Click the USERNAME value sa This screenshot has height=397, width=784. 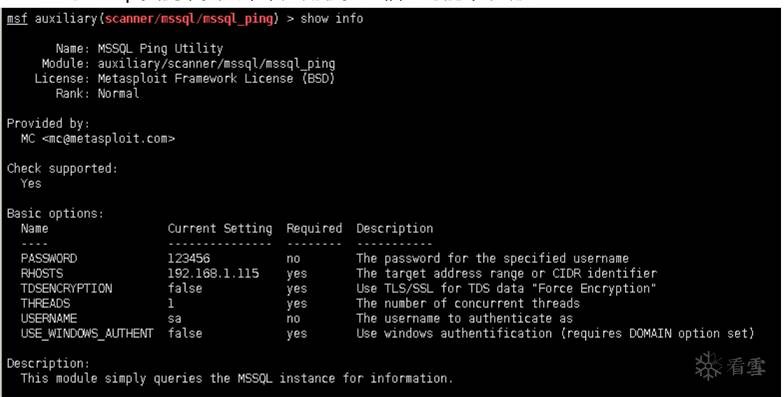click(x=175, y=318)
